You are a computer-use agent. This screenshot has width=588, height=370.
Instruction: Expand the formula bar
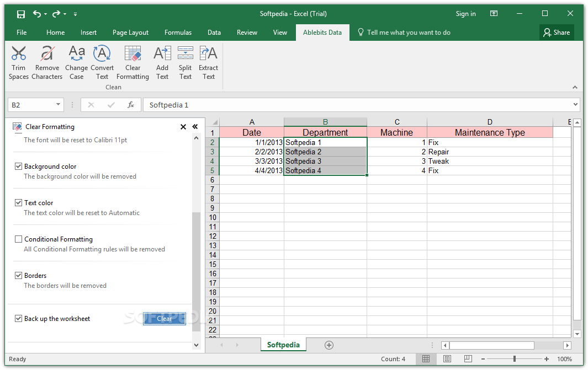(x=575, y=104)
